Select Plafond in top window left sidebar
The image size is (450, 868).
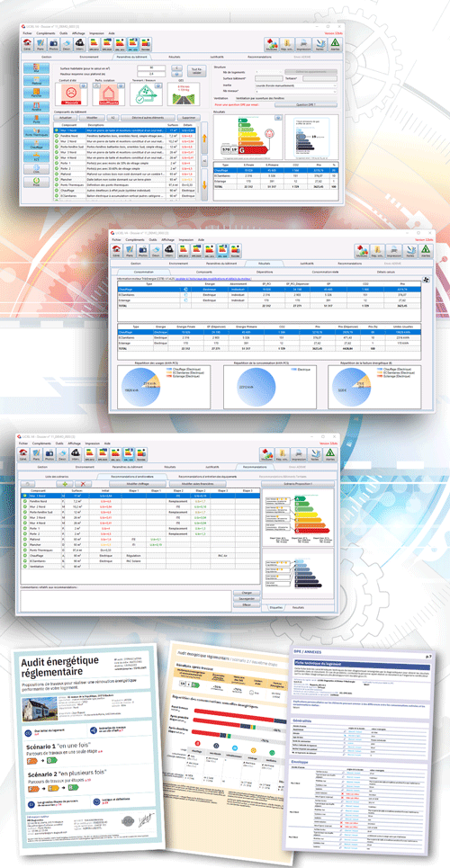[36, 82]
